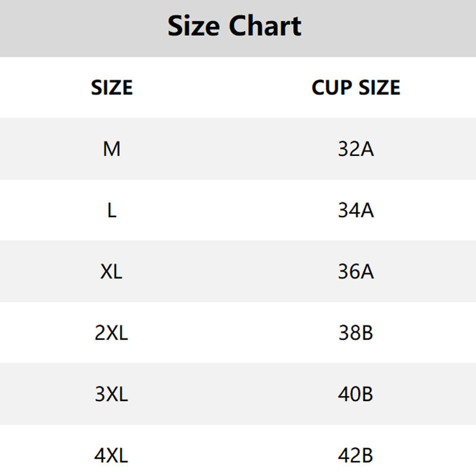Click the 32A cup size cell
The height and width of the screenshot is (476, 476).
[356, 149]
